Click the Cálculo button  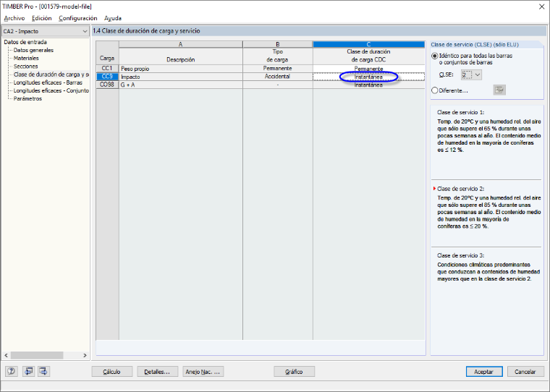(112, 372)
